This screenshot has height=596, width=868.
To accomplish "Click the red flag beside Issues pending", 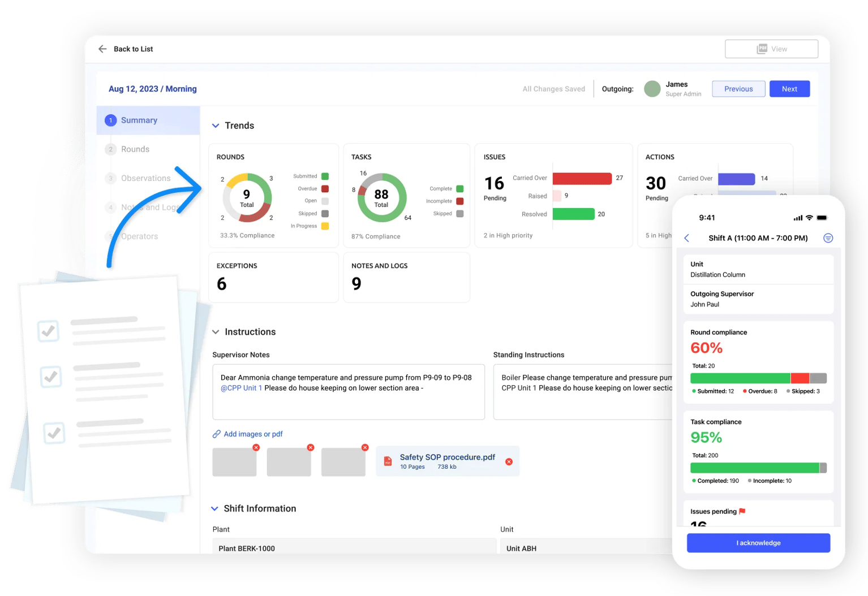I will [x=742, y=511].
